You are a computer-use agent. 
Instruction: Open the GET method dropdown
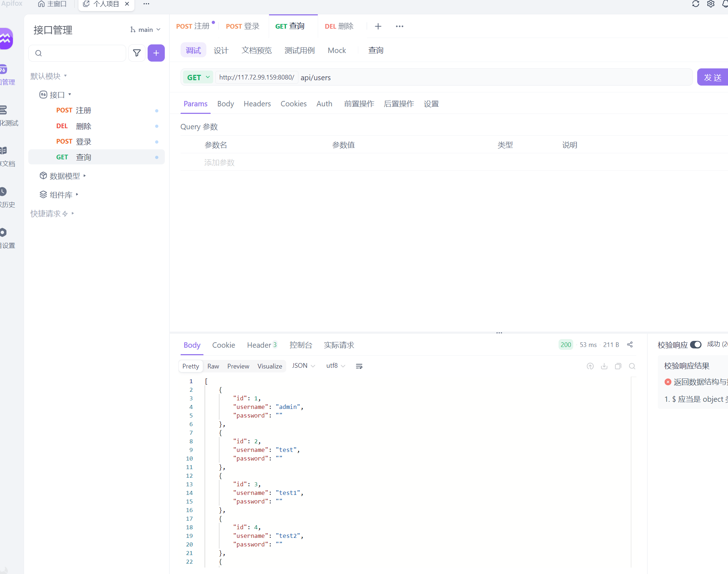(198, 77)
